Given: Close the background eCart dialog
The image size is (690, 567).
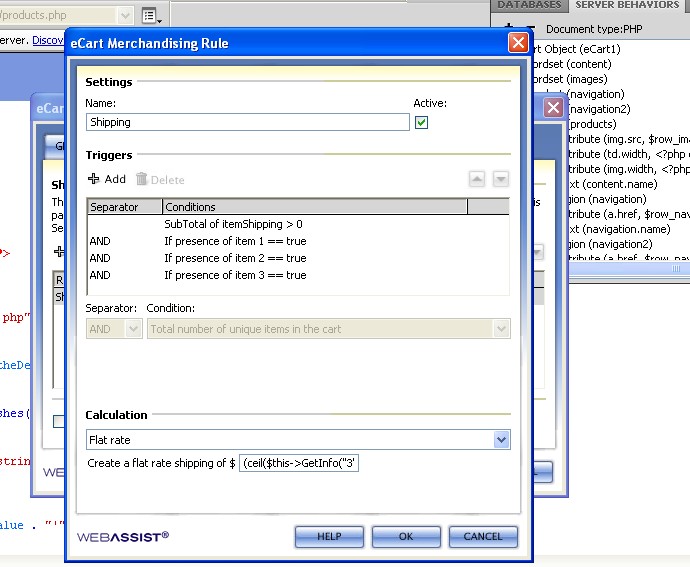Looking at the screenshot, I should 553,107.
